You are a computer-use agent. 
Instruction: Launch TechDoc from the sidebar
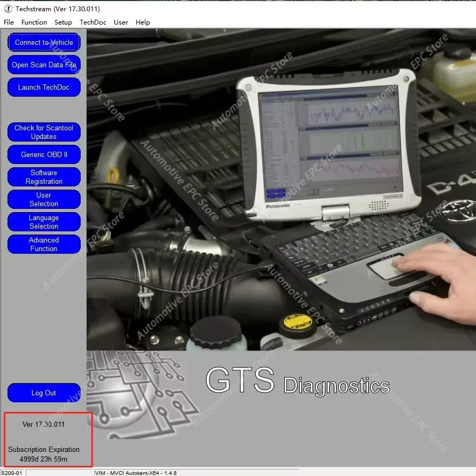point(44,87)
